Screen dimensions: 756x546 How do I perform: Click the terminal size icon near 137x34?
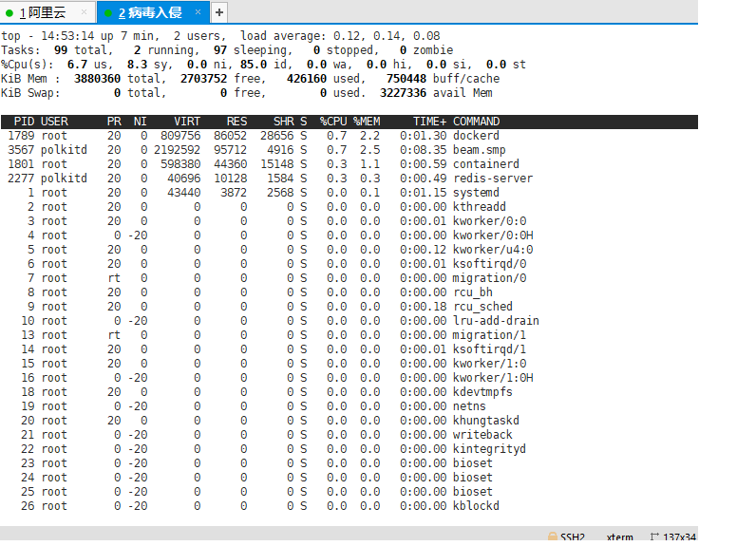[654, 537]
